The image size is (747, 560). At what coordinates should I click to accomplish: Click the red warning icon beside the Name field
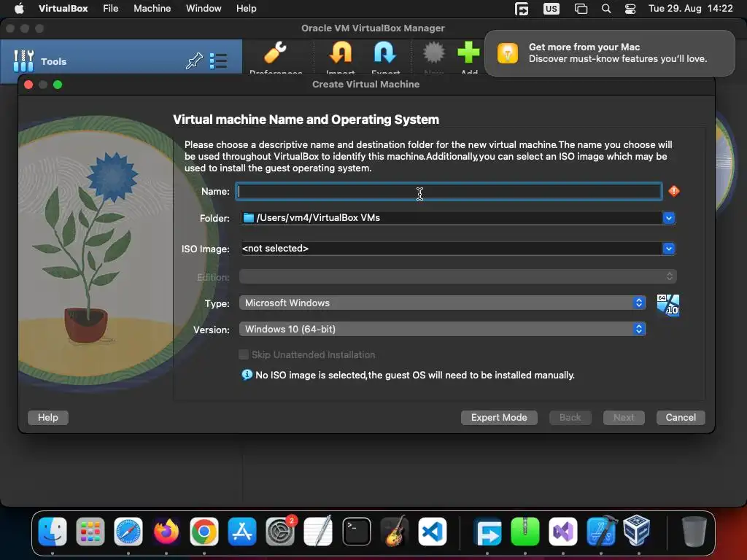coord(673,191)
